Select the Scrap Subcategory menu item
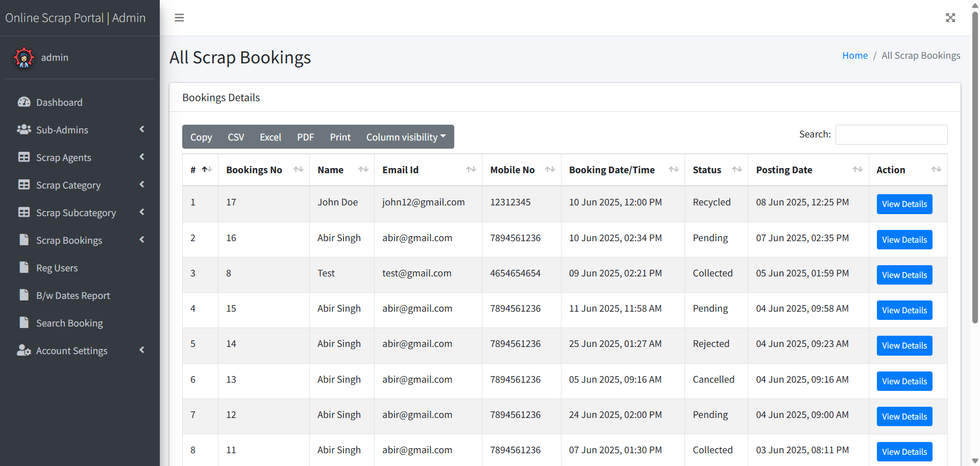 click(x=76, y=213)
